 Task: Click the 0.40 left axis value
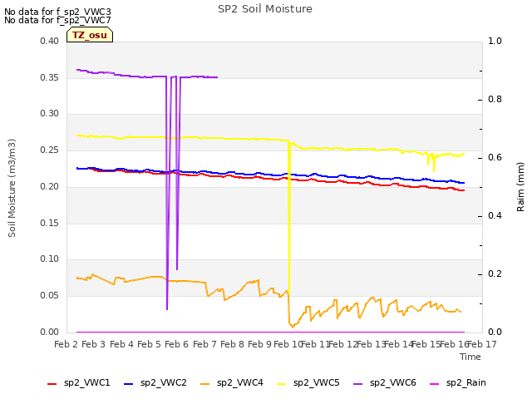49,41
